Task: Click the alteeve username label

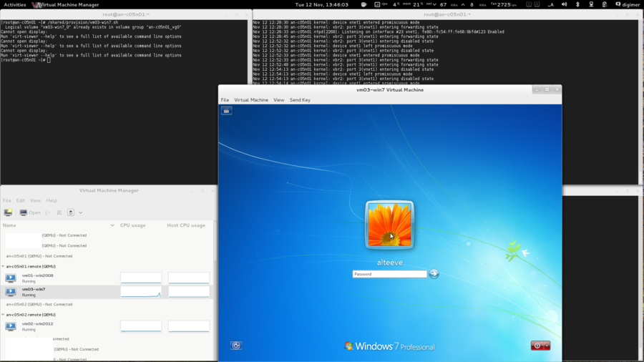Action: [390, 263]
